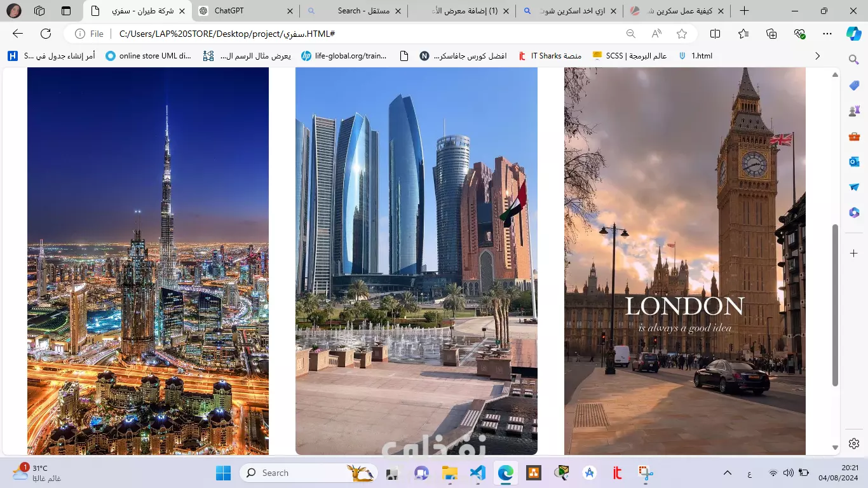Open sidebar settings gear icon
This screenshot has width=868, height=488.
pos(854,444)
